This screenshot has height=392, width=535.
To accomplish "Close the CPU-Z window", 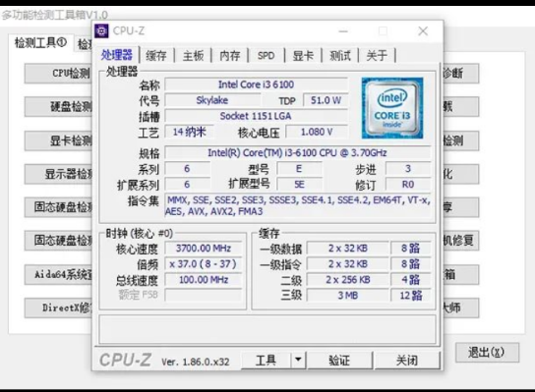I will 423,31.
